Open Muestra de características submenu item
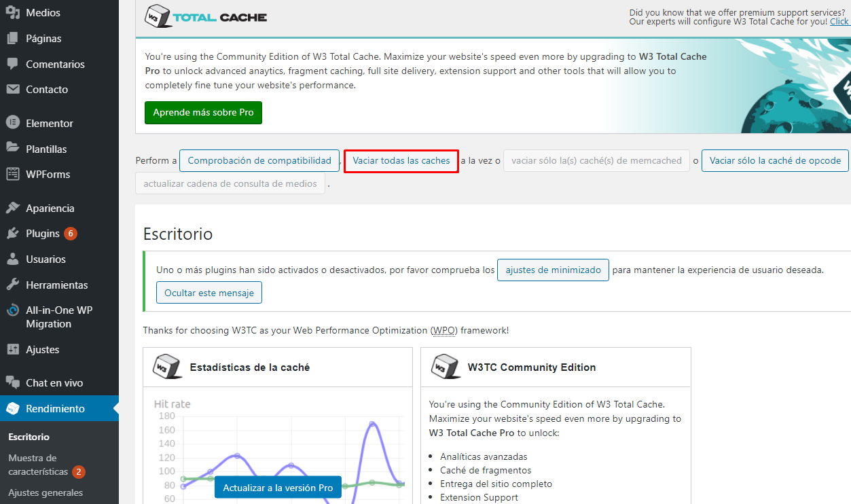Viewport: 851px width, 504px height. (x=38, y=465)
